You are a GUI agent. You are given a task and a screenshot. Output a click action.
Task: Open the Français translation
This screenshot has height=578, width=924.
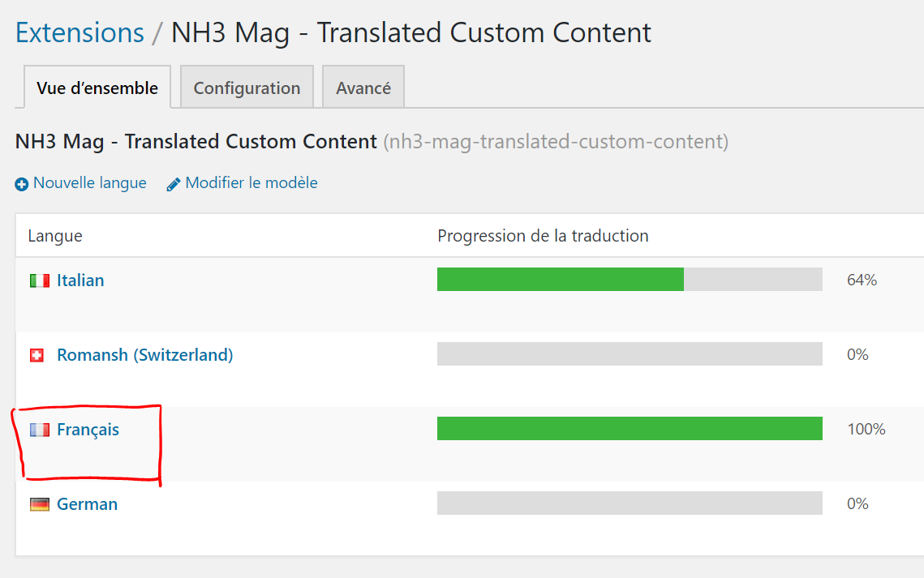coord(88,430)
